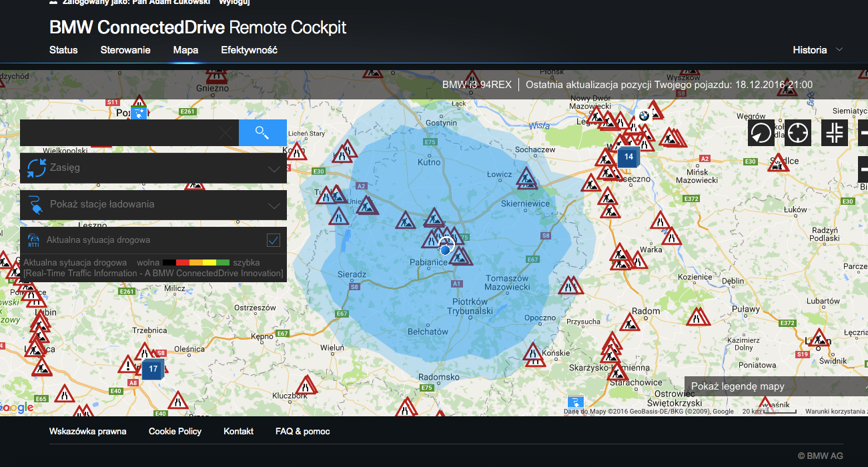868x467 pixels.
Task: Open the Status tab
Action: 63,50
